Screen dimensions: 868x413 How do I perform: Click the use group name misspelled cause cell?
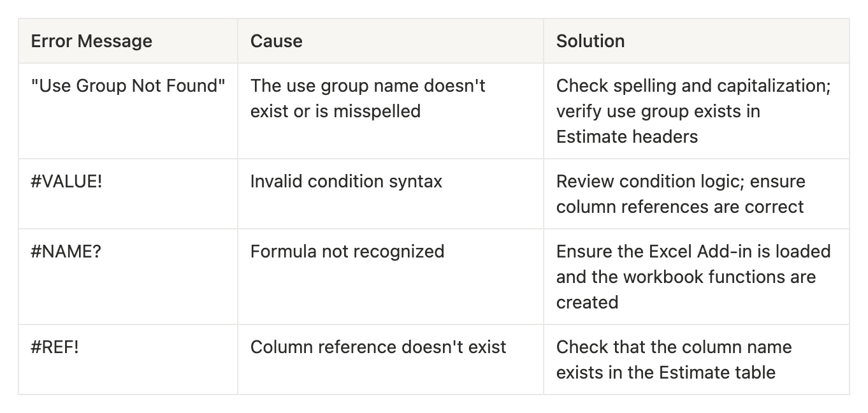coord(368,99)
